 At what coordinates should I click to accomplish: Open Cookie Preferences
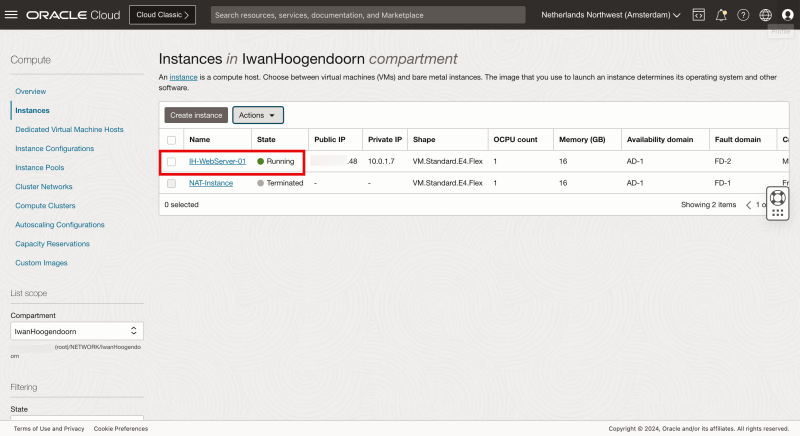pyautogui.click(x=121, y=428)
